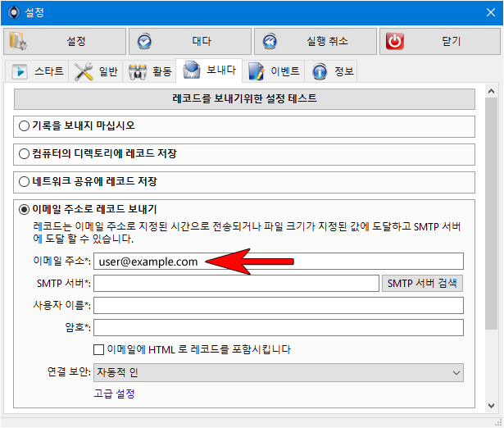This screenshot has width=504, height=428.
Task: Open the 연결 보안 dropdown
Action: pyautogui.click(x=279, y=373)
